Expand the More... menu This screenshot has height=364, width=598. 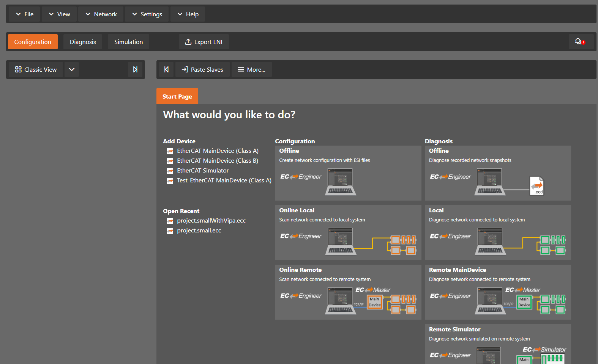(251, 69)
